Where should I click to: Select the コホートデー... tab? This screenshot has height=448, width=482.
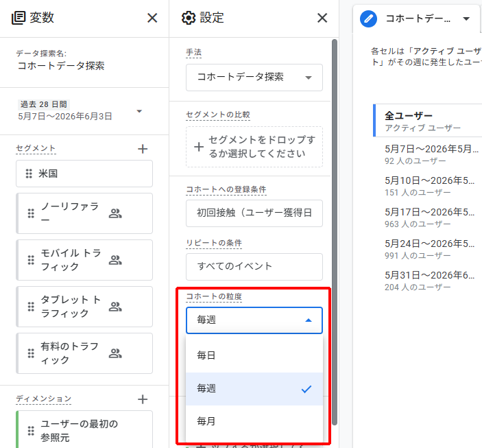[x=418, y=19]
